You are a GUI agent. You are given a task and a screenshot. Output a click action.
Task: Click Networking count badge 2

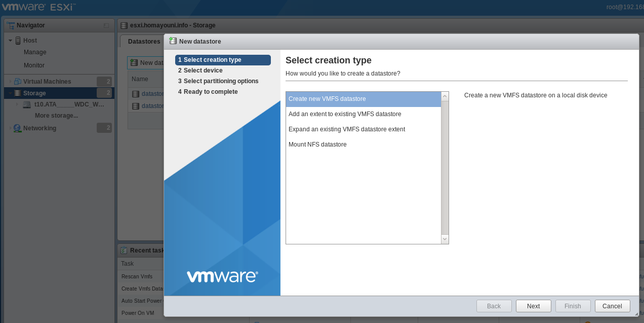pyautogui.click(x=104, y=128)
